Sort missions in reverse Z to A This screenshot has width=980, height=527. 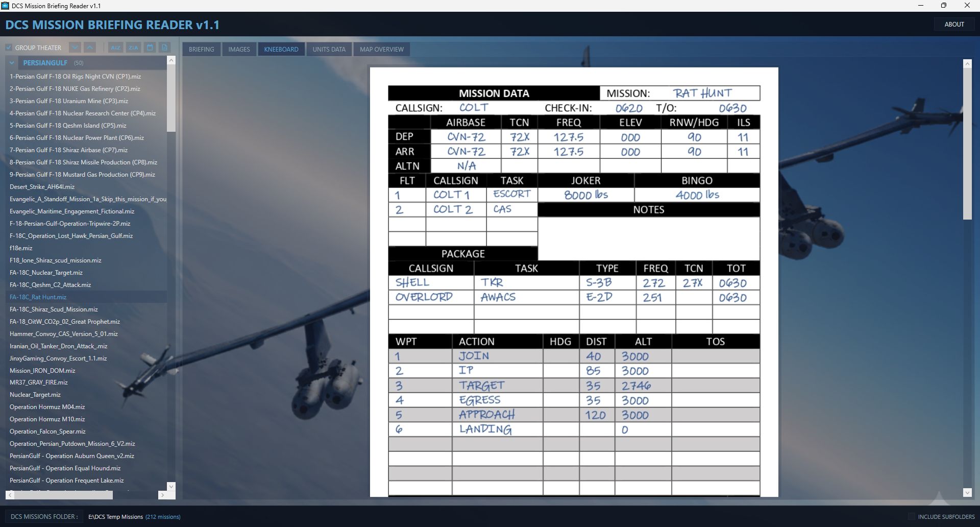pos(133,47)
